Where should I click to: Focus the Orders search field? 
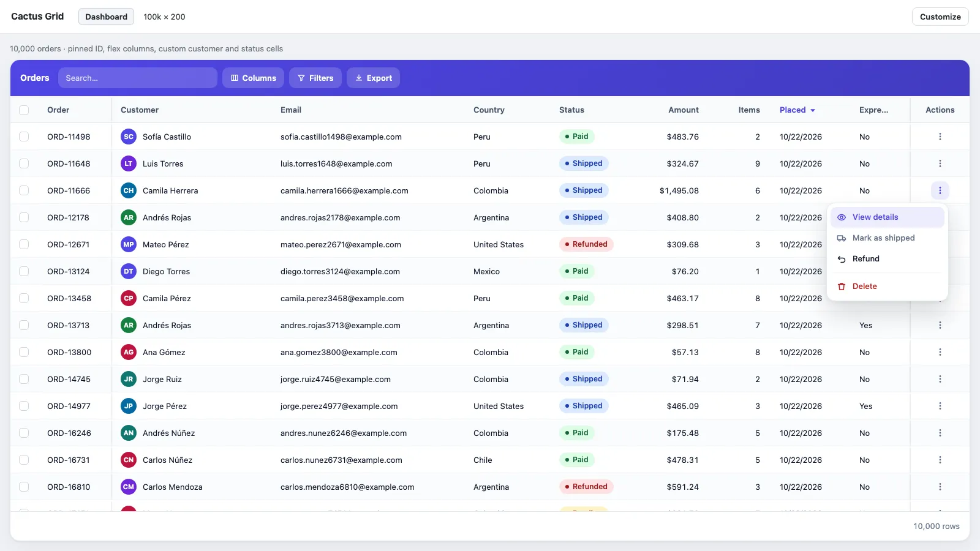tap(138, 78)
